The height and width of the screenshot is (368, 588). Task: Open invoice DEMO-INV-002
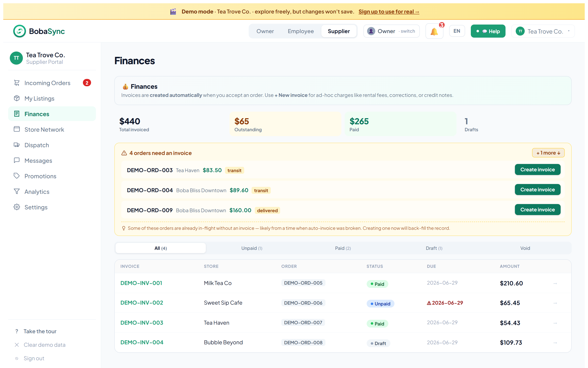(x=142, y=303)
